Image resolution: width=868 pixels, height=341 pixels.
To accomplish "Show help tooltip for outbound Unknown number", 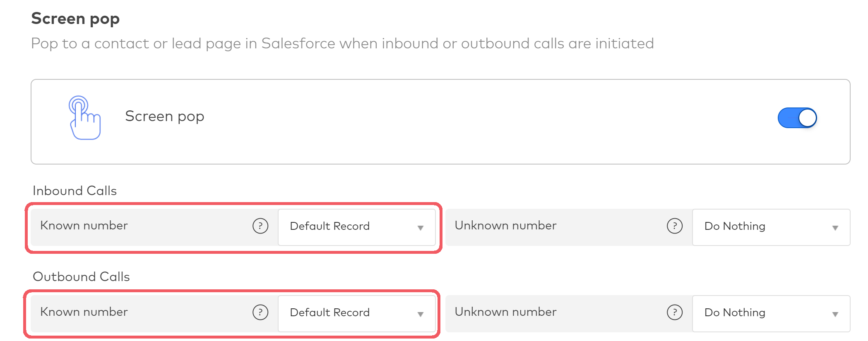I will click(x=675, y=312).
